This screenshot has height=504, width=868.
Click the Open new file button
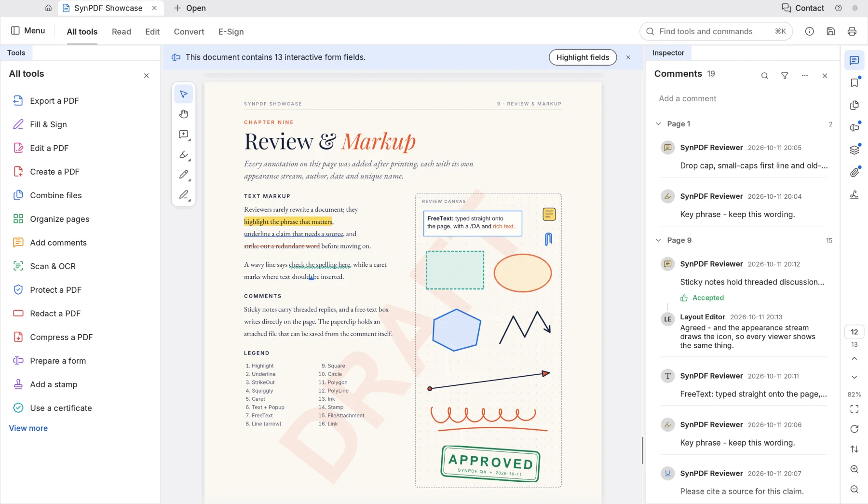[x=190, y=8]
